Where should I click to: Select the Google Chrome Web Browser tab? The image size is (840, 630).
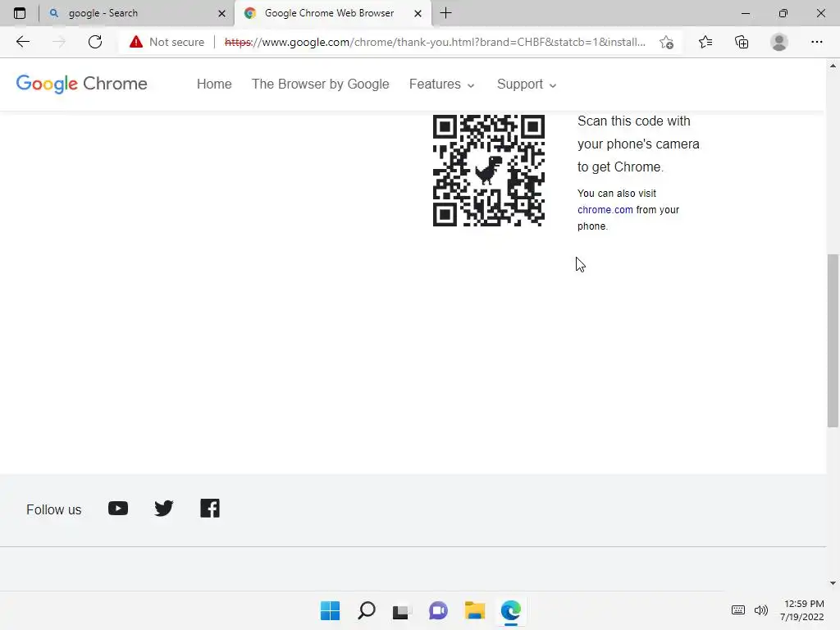333,13
